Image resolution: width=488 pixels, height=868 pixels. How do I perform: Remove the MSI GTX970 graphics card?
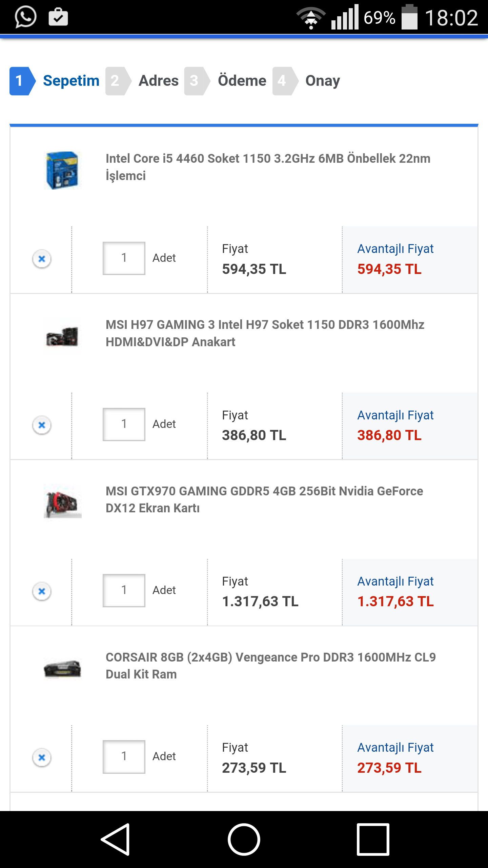[x=42, y=591]
